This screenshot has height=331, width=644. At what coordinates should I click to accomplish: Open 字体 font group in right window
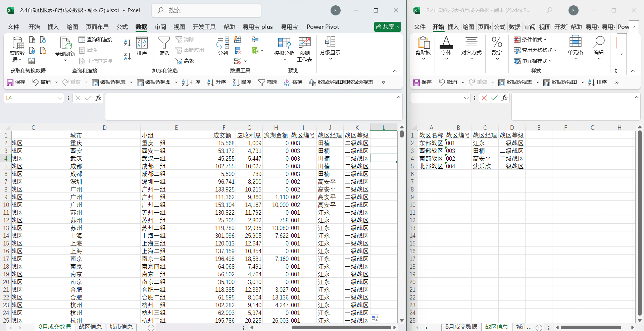pos(446,49)
